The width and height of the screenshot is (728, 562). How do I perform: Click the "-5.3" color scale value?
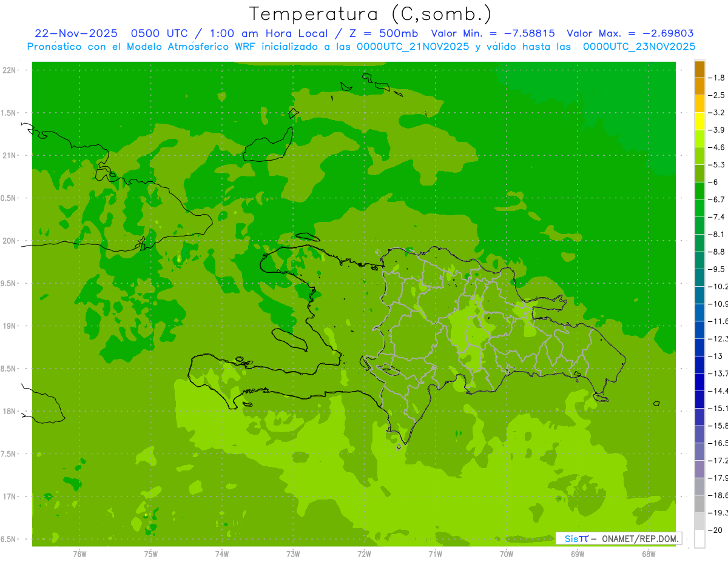(718, 164)
